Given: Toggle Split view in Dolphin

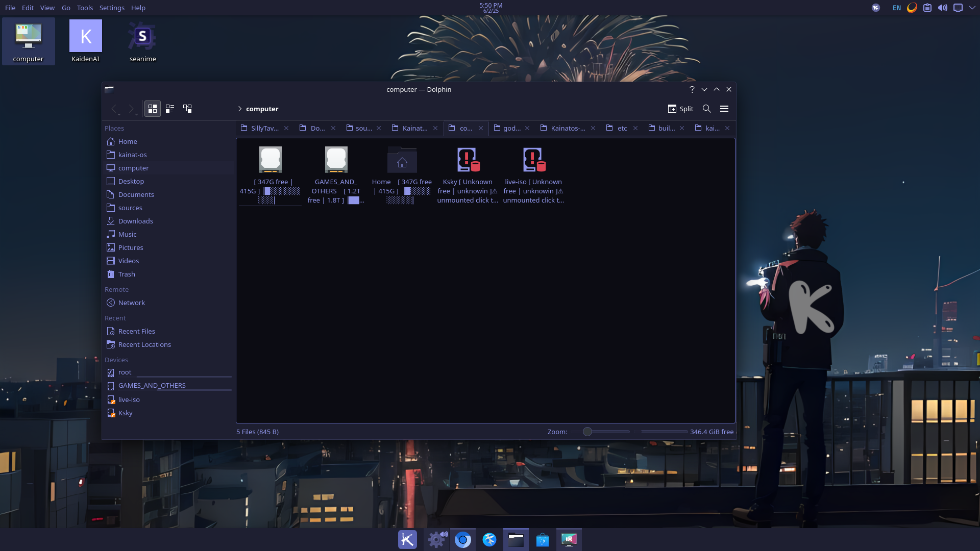Looking at the screenshot, I should [680, 109].
